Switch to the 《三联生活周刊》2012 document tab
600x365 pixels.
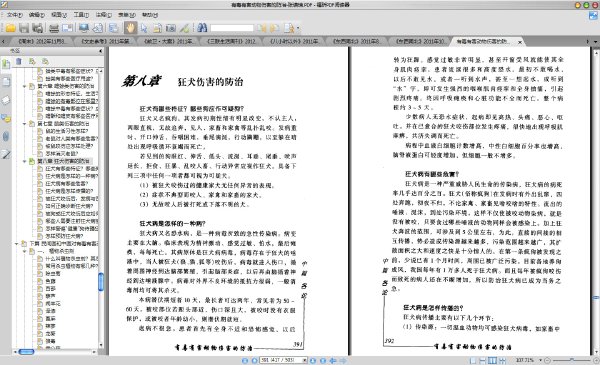(x=231, y=41)
